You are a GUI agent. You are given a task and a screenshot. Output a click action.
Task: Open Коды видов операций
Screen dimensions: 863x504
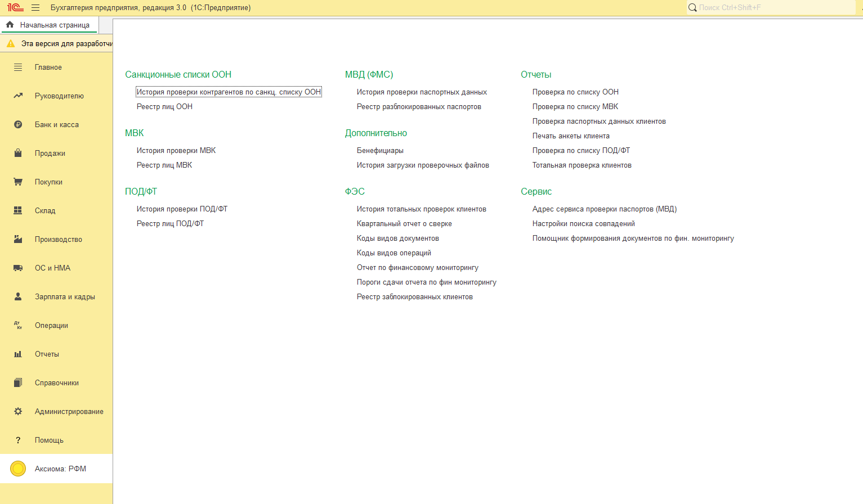point(394,253)
